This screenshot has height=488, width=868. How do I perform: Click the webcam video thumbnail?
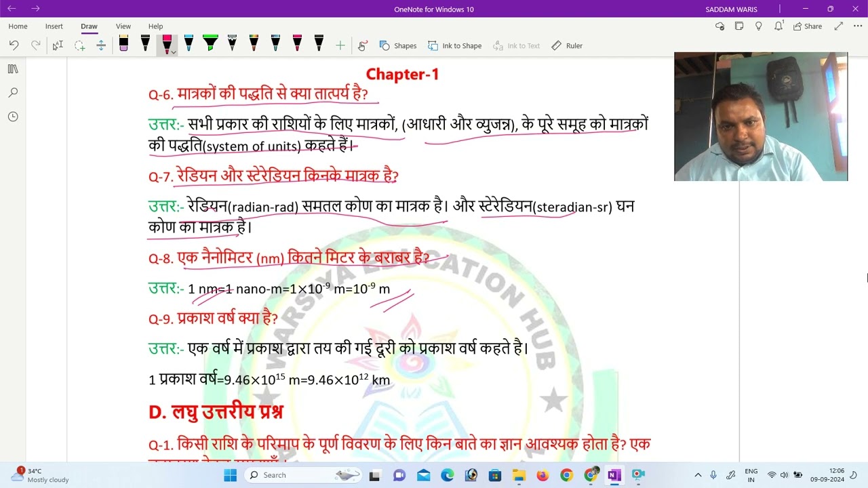(761, 117)
